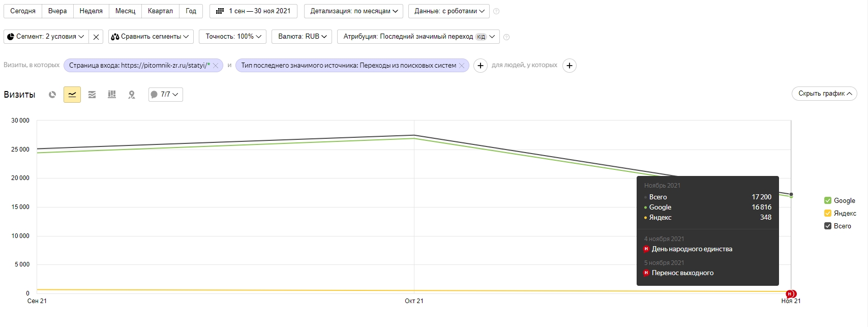Select the 'Квартал' period tab
868x327 pixels.
tap(160, 11)
